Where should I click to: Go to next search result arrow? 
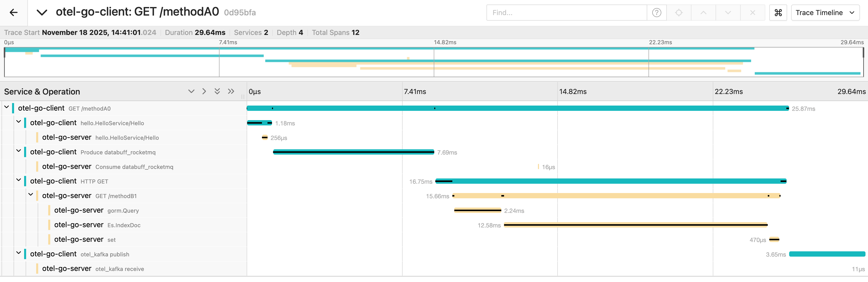(x=728, y=13)
